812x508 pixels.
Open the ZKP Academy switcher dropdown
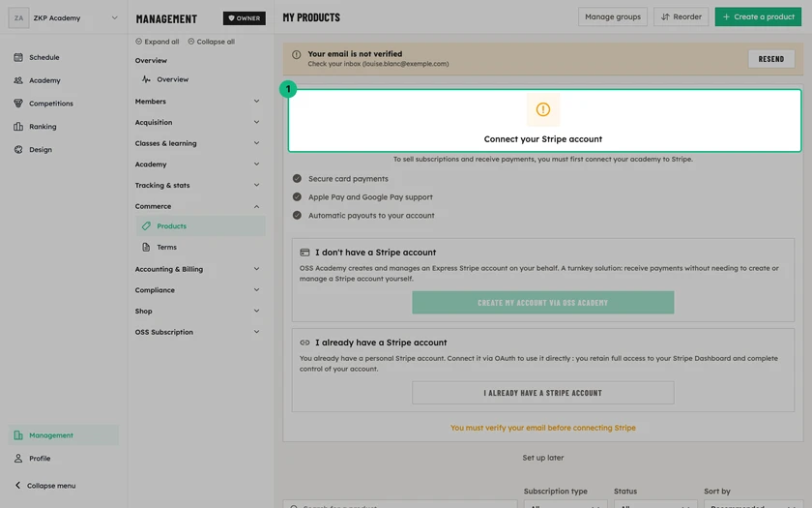(x=114, y=17)
